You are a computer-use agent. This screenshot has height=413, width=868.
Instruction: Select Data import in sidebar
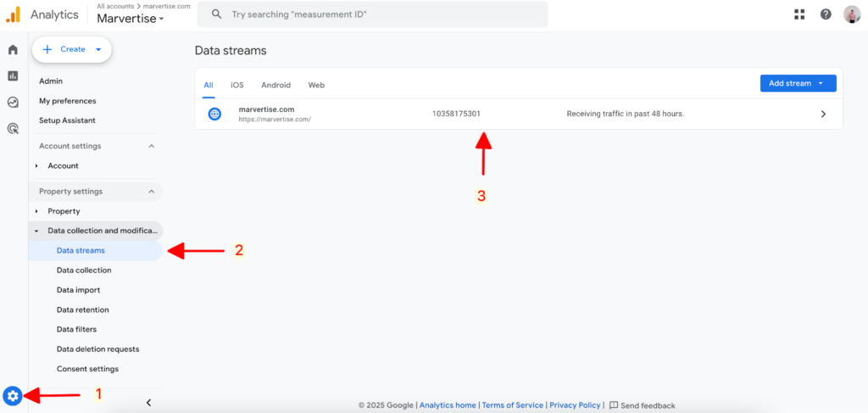coord(78,290)
